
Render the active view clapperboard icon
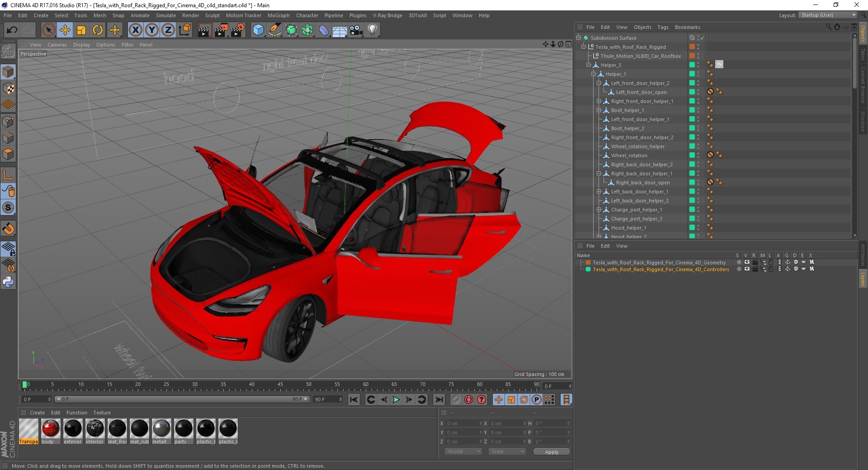coord(204,30)
